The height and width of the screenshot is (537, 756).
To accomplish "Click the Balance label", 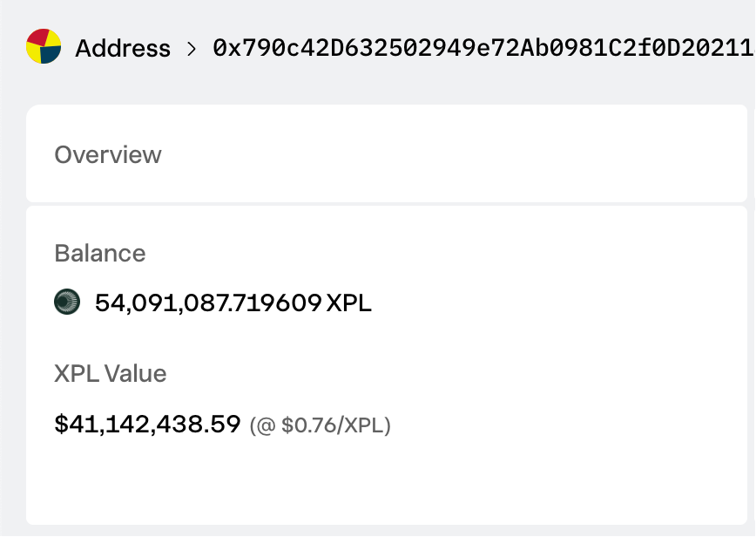I will (x=100, y=254).
